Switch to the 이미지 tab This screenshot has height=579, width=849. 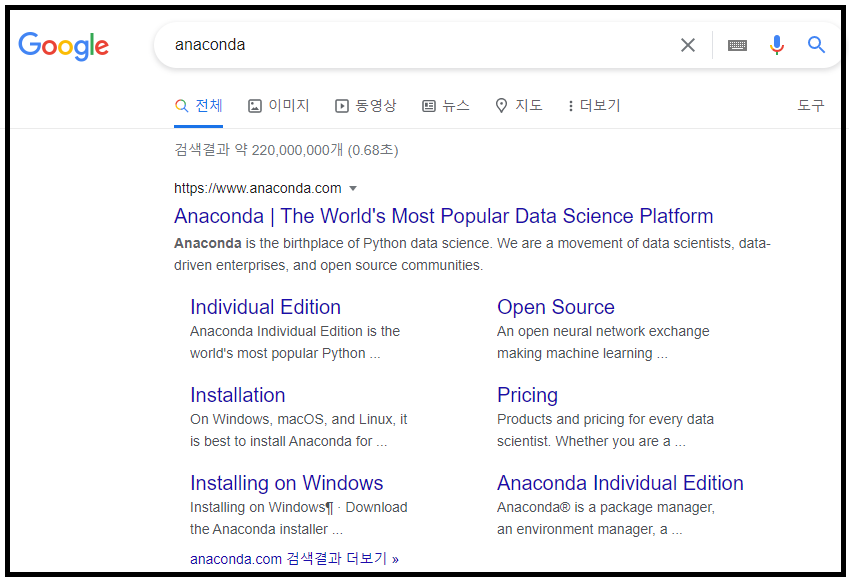[278, 105]
